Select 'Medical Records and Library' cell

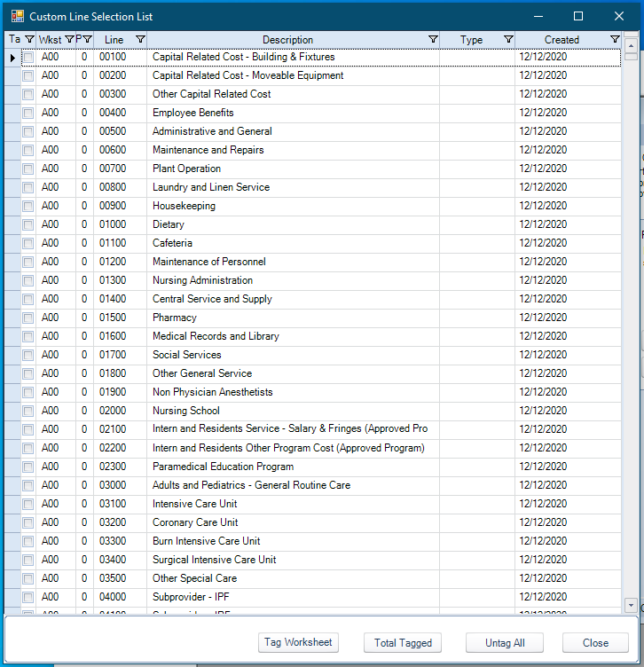(x=293, y=336)
